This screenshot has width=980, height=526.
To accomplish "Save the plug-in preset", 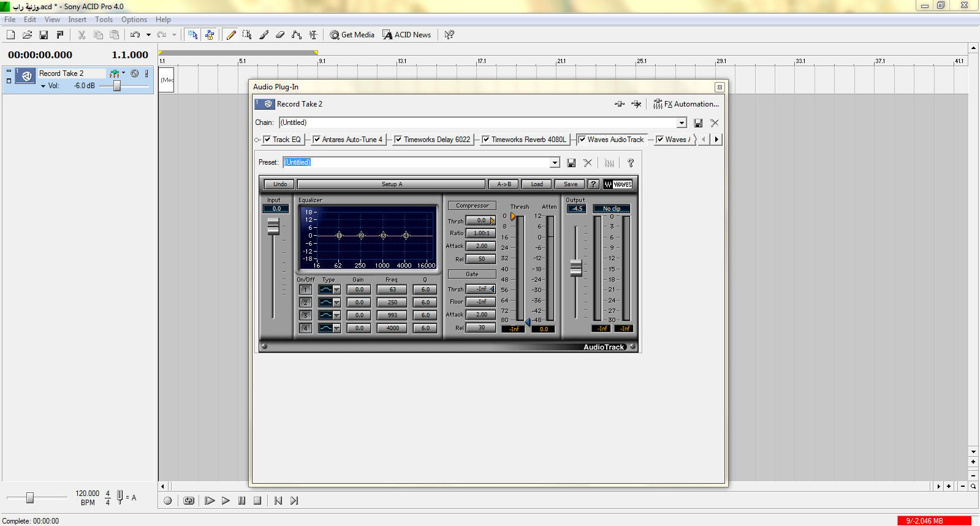I will pyautogui.click(x=571, y=163).
